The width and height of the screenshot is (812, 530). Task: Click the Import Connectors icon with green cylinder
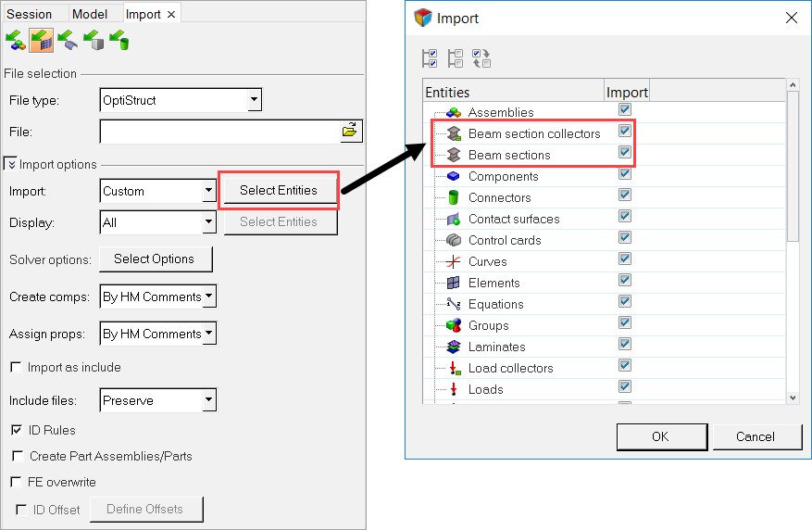(x=119, y=41)
